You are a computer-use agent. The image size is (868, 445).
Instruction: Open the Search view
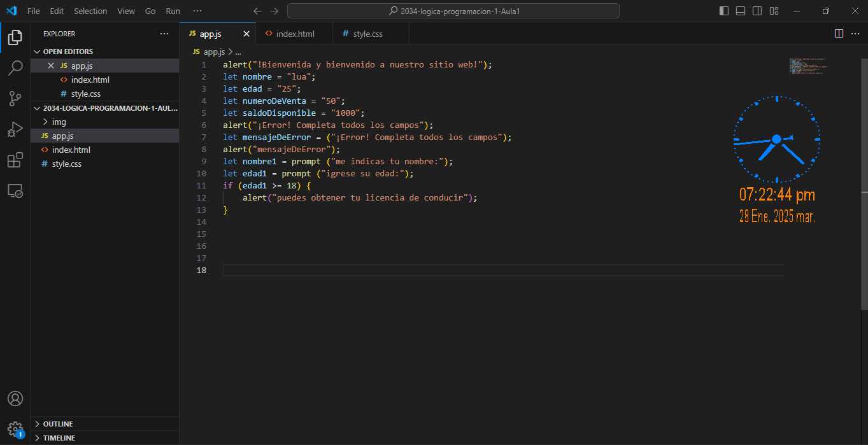(15, 68)
